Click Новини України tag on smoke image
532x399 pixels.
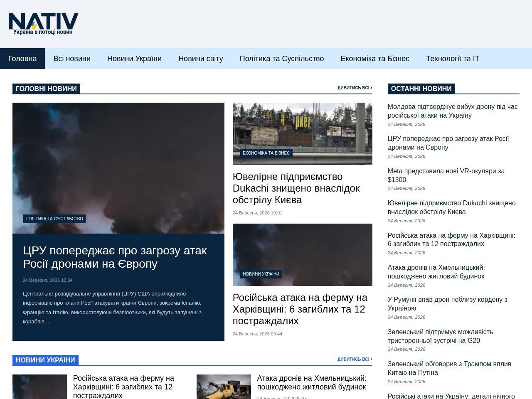(261, 274)
